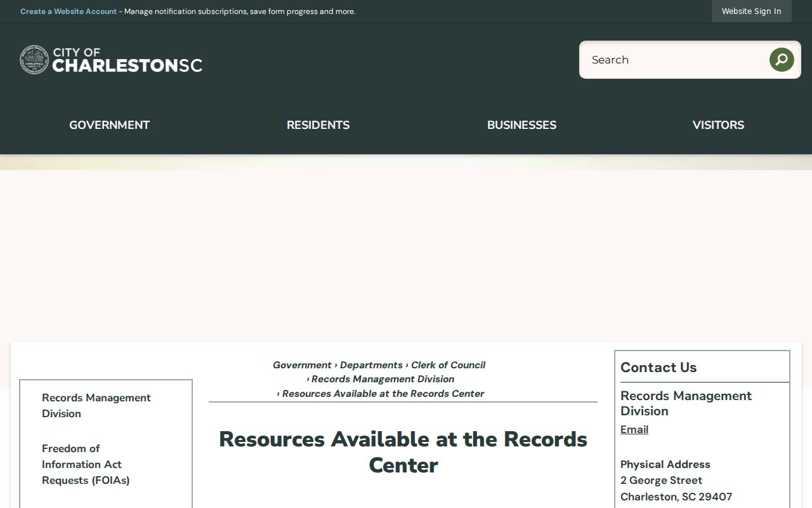Select Records Management Division in sidebar

tap(96, 406)
